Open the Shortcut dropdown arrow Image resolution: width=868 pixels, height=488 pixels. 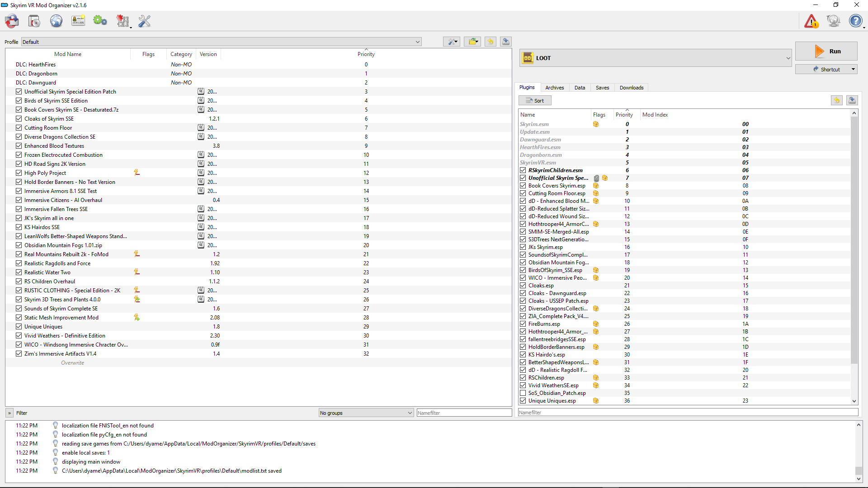[x=853, y=69]
